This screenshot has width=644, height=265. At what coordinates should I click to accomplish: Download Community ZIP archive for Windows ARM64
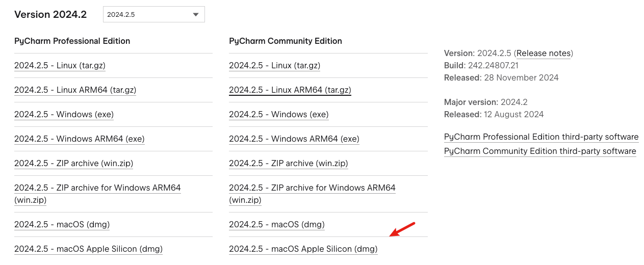coord(312,188)
